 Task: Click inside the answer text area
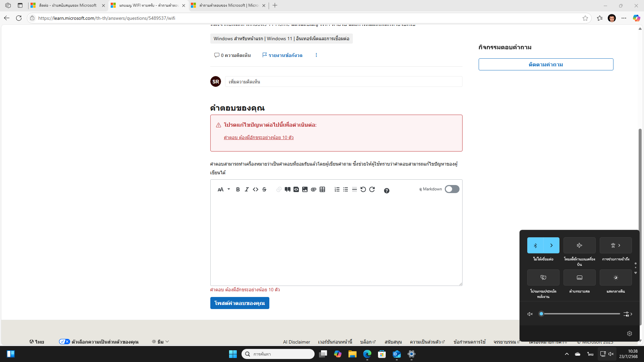click(x=336, y=241)
